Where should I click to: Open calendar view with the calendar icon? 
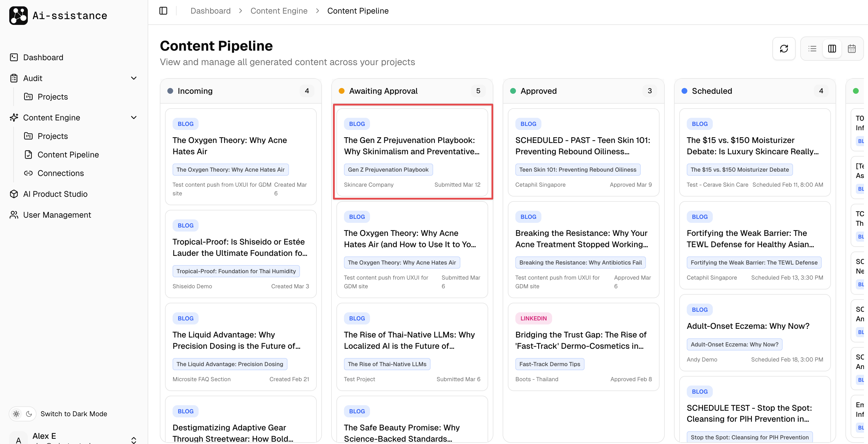click(x=852, y=49)
